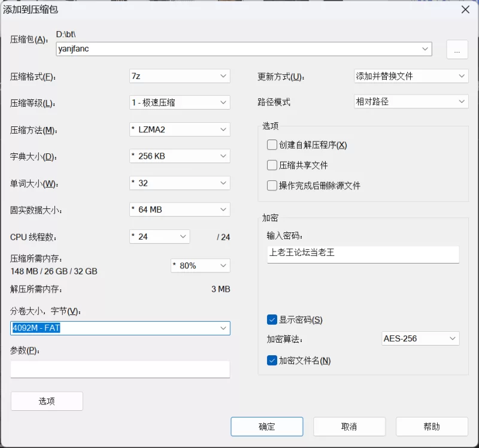Expand the memory usage 80% dropdown
The width and height of the screenshot is (479, 448).
[200, 265]
